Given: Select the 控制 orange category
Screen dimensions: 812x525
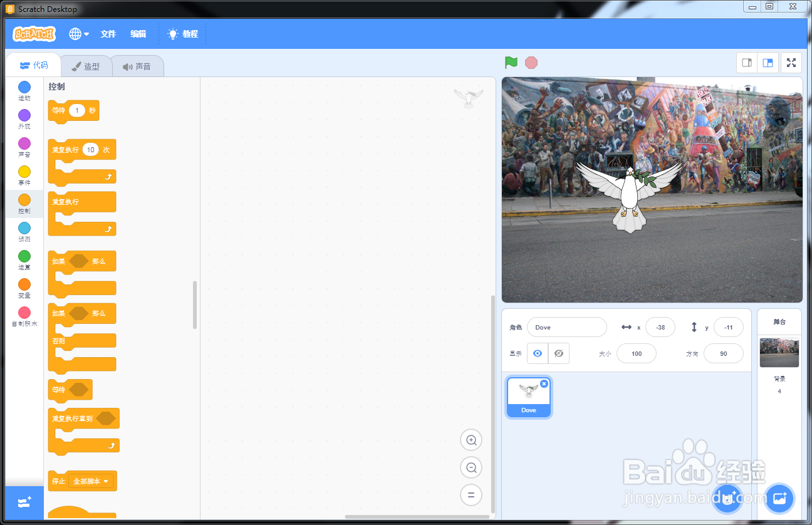Looking at the screenshot, I should click(x=24, y=204).
